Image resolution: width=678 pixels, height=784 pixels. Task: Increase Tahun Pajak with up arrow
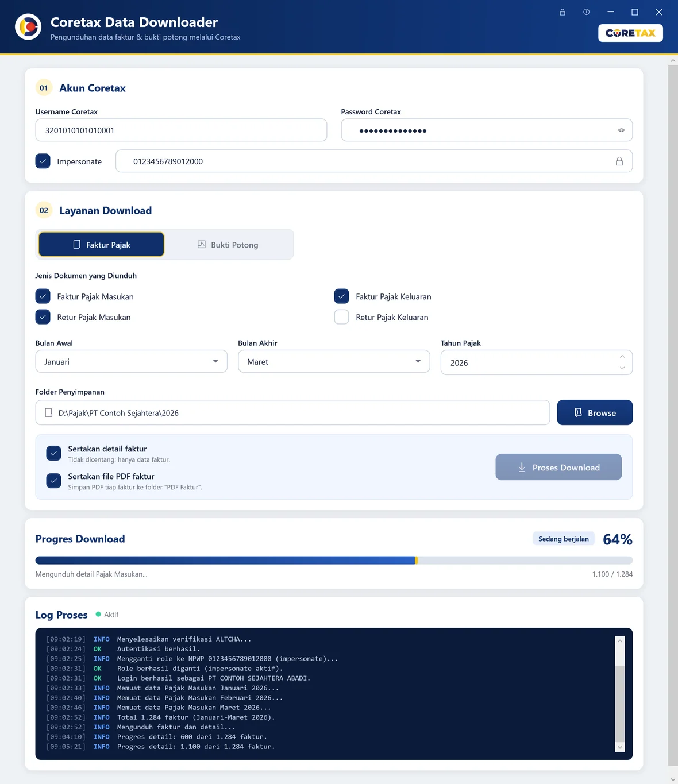(x=622, y=357)
